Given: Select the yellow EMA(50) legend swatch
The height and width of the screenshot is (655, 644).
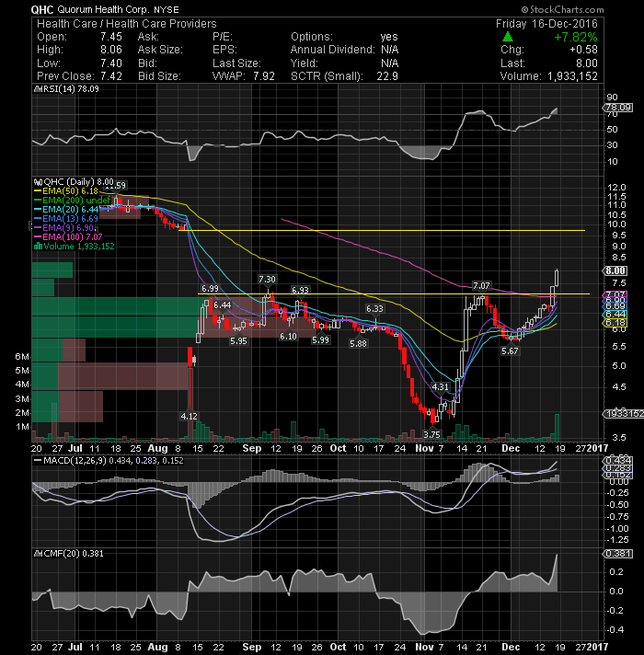Looking at the screenshot, I should [38, 191].
